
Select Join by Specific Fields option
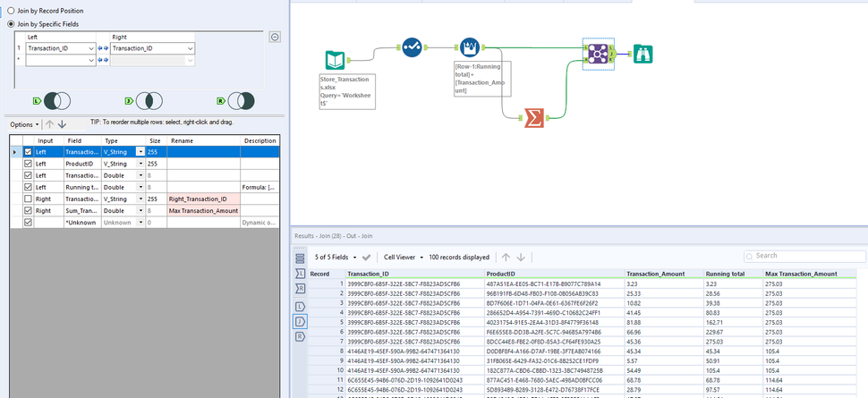[x=12, y=24]
